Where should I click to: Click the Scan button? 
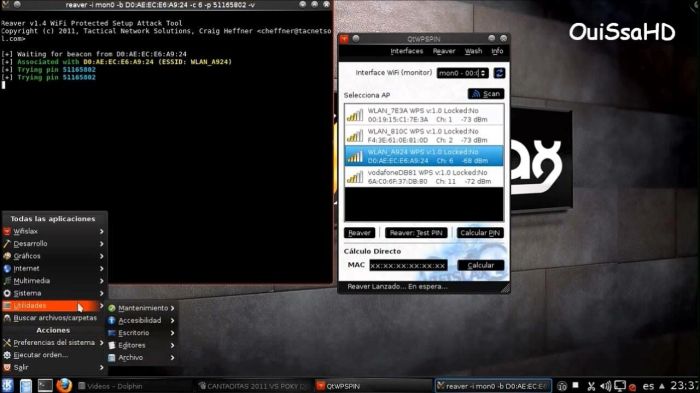pos(486,94)
